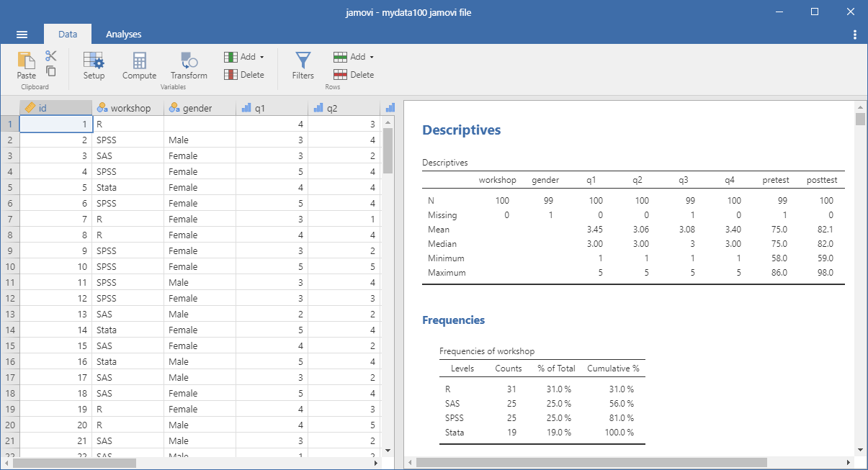
Task: Expand the Add row dropdown
Action: click(354, 57)
